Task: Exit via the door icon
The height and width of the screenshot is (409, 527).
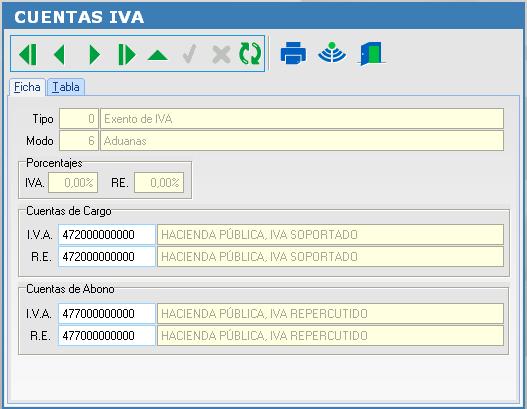Action: point(371,53)
